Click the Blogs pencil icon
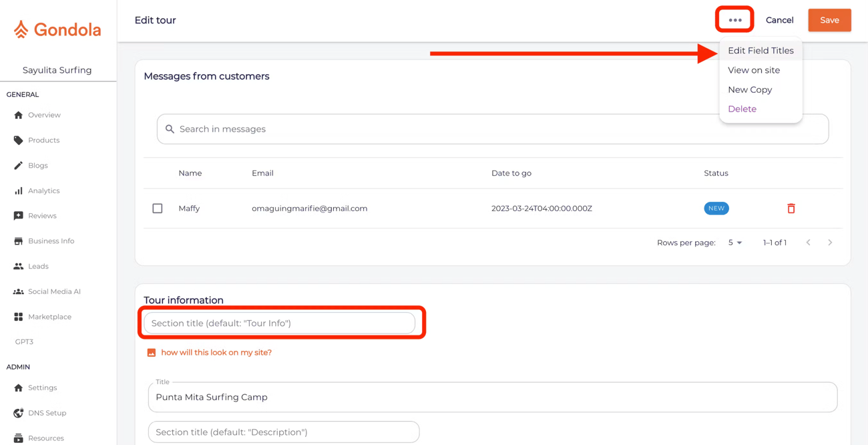868x445 pixels. pos(19,166)
